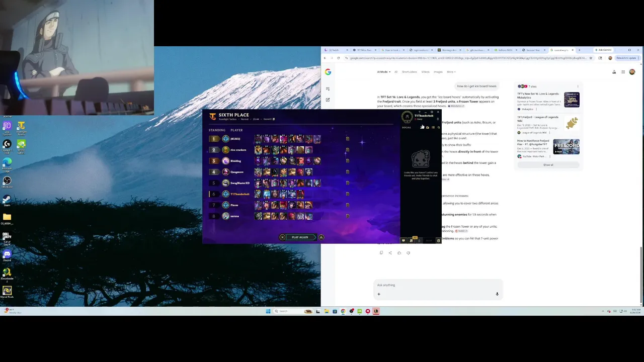644x362 pixels.
Task: Open League client settings gear
Action: point(432,112)
